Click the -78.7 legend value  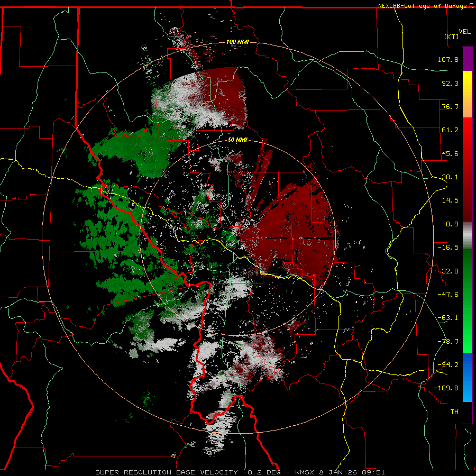click(x=448, y=342)
